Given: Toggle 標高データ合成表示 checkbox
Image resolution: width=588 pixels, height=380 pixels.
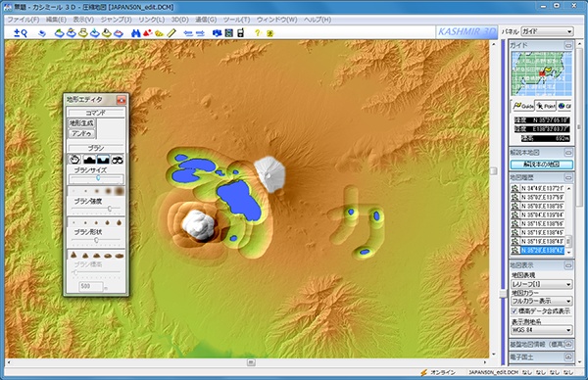Looking at the screenshot, I should coord(514,311).
